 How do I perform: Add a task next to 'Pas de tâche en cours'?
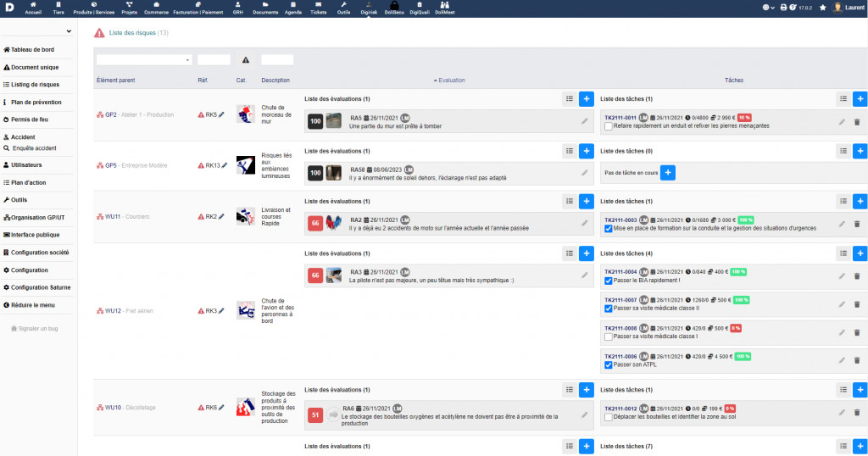667,173
